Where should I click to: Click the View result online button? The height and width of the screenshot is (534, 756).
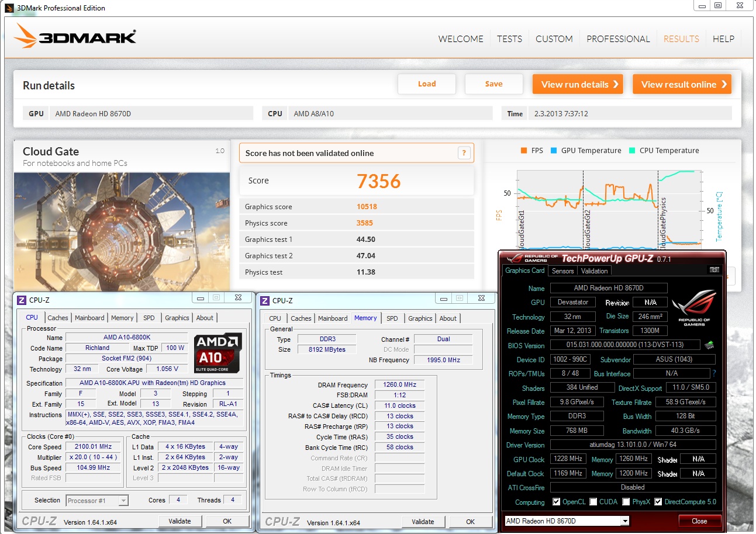[682, 84]
